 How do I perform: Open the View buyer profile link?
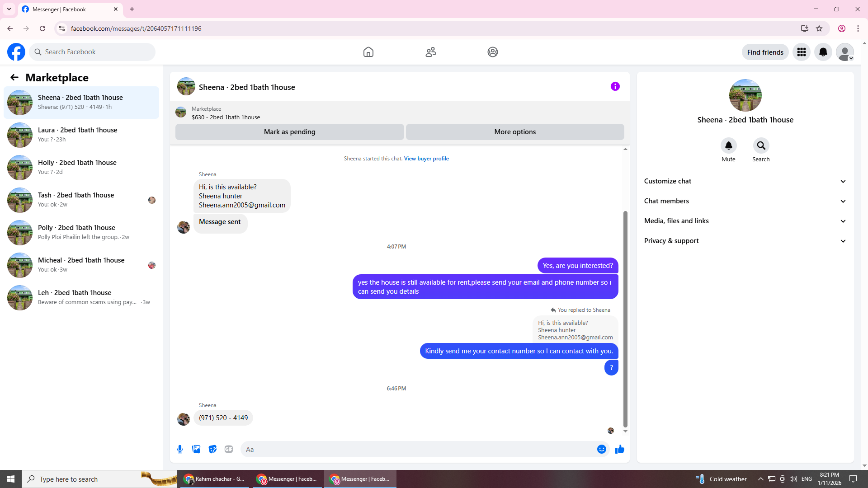(426, 159)
